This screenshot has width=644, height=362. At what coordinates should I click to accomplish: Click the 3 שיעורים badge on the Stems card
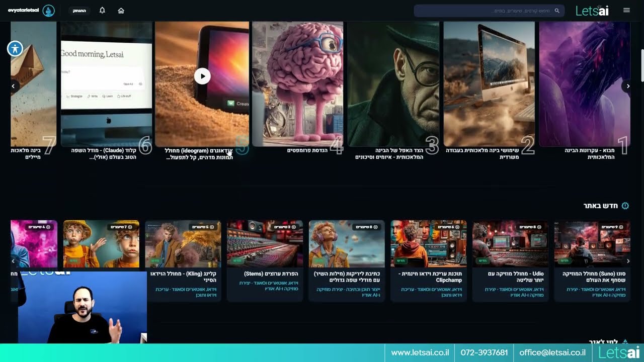pos(285,227)
